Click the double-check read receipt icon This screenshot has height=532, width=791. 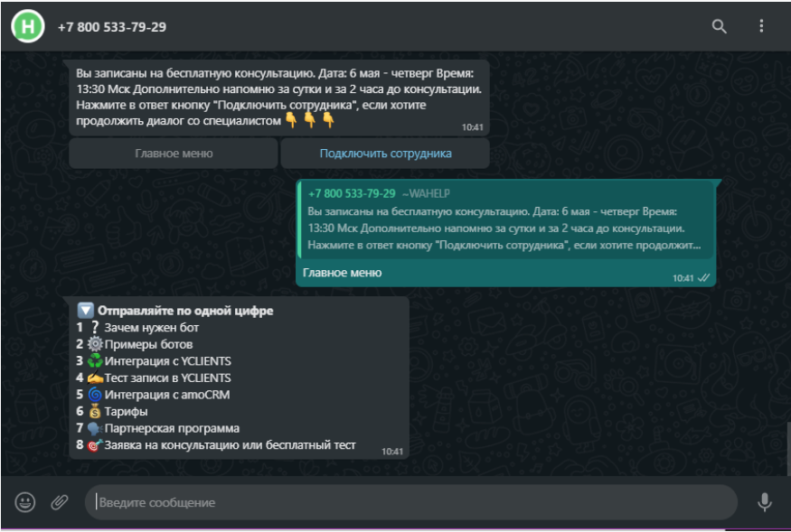pos(703,278)
